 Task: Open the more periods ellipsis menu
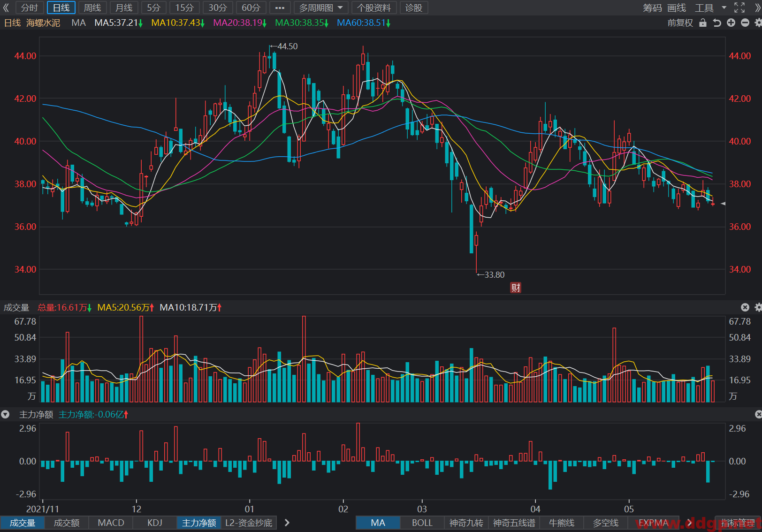tap(280, 8)
